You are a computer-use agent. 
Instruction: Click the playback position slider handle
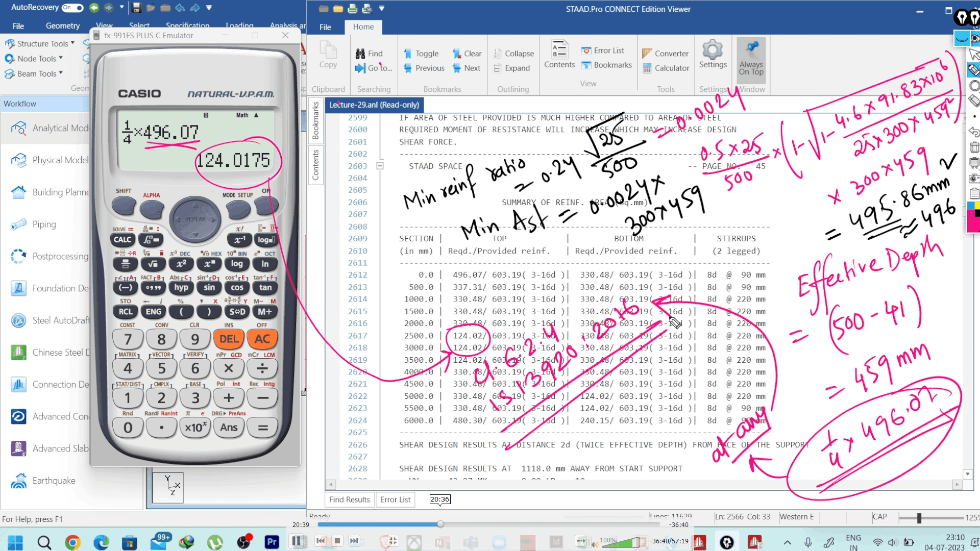(x=440, y=524)
